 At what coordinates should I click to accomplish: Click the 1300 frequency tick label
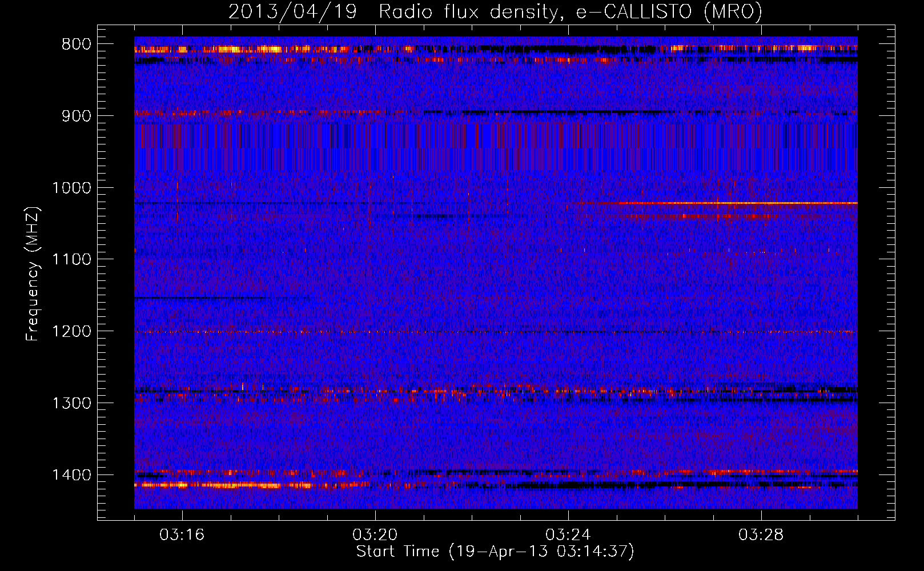click(71, 403)
